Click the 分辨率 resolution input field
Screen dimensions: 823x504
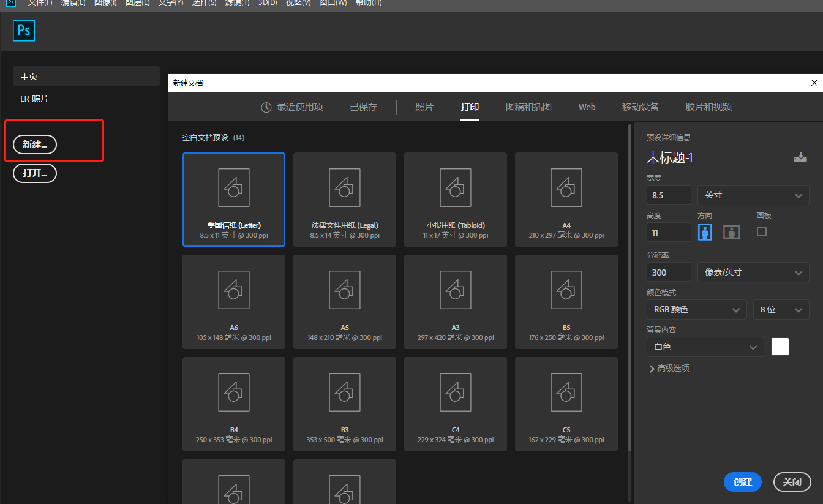point(668,272)
